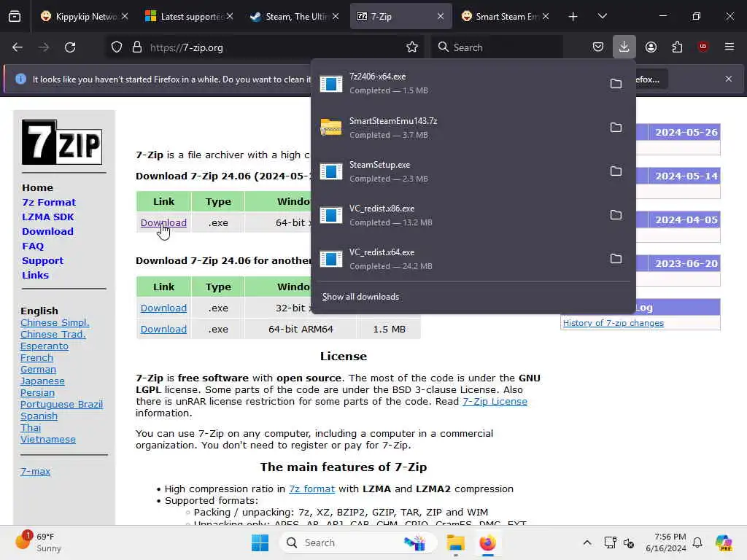Viewport: 747px width, 560px height.
Task: Show VC_redist.x64.exe in folder
Action: 616,259
